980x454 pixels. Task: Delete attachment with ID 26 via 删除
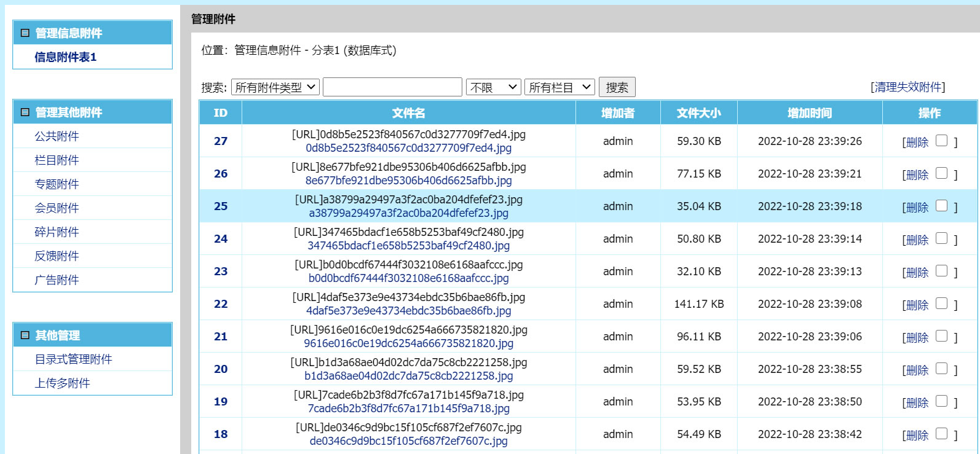[x=917, y=175]
